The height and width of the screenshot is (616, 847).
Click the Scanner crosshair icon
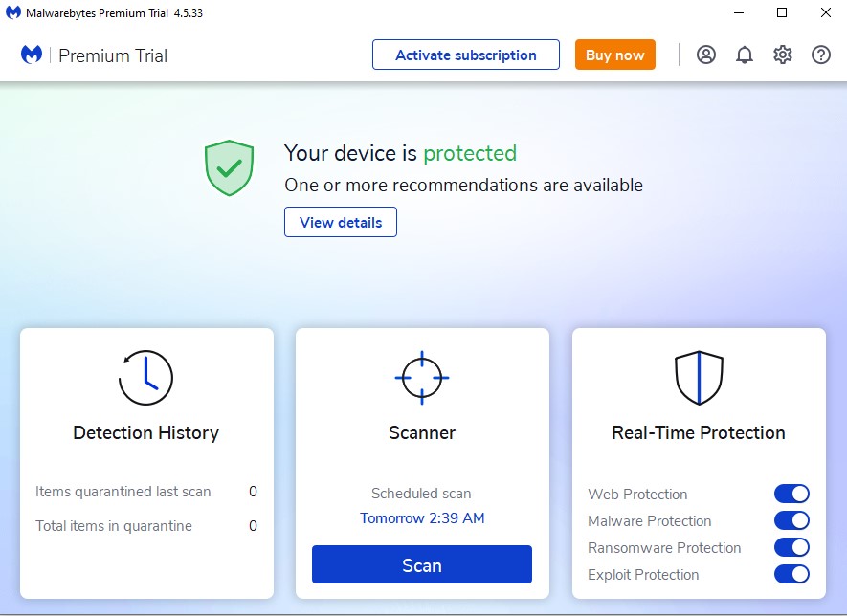422,377
